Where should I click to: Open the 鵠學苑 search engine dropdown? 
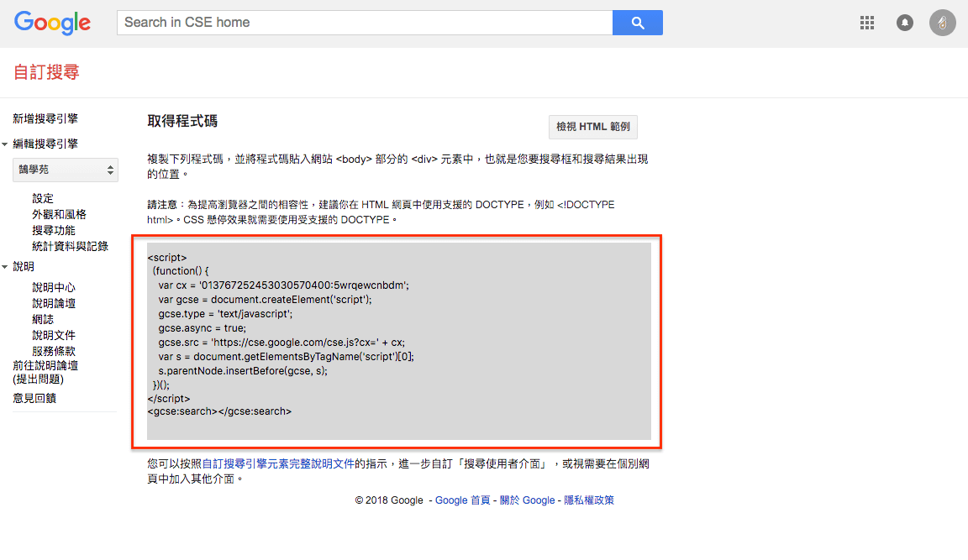[66, 170]
